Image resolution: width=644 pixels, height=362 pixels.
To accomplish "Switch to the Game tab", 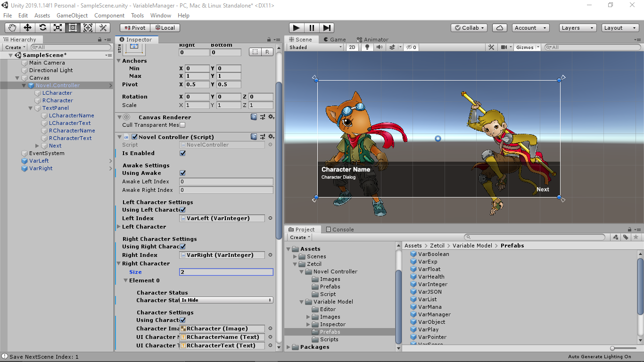I will [335, 39].
